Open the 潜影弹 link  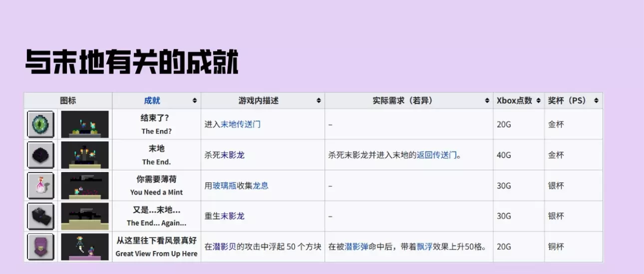coord(356,246)
